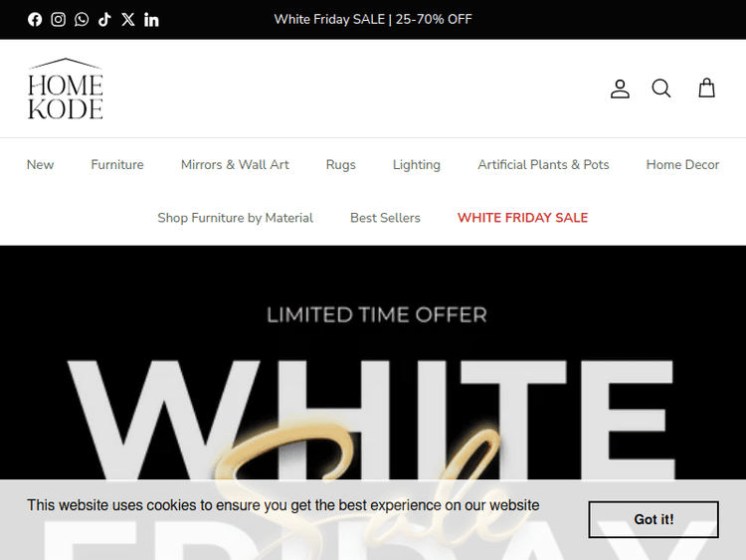Expand the Lighting menu

click(x=417, y=165)
